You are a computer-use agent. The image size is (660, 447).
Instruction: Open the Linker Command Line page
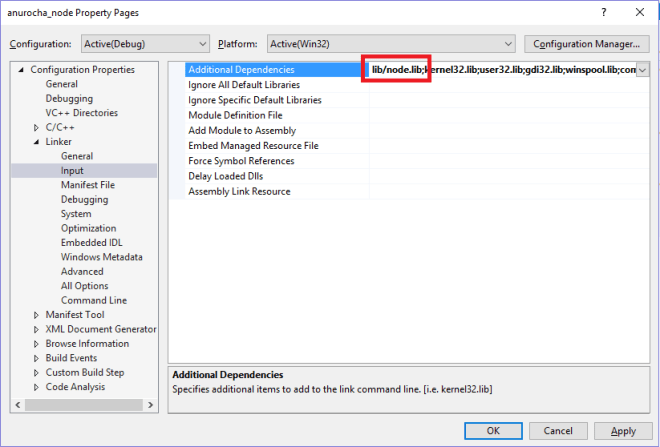[93, 300]
